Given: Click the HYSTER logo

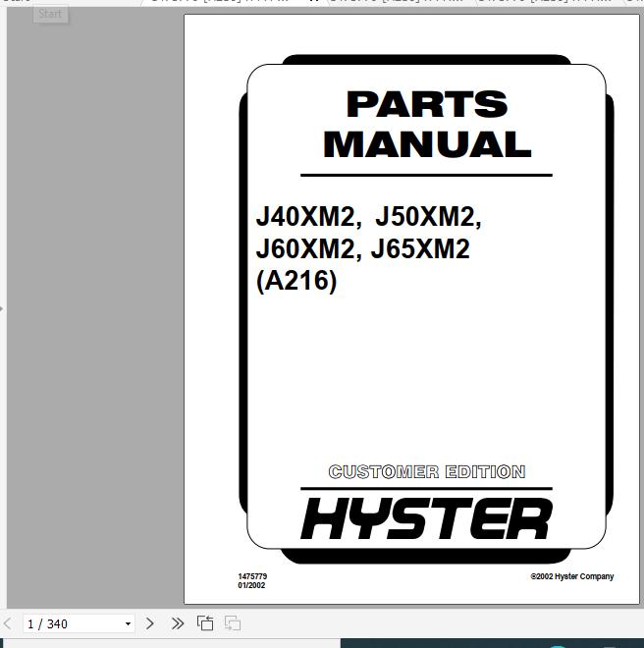Looking at the screenshot, I should click(x=426, y=518).
